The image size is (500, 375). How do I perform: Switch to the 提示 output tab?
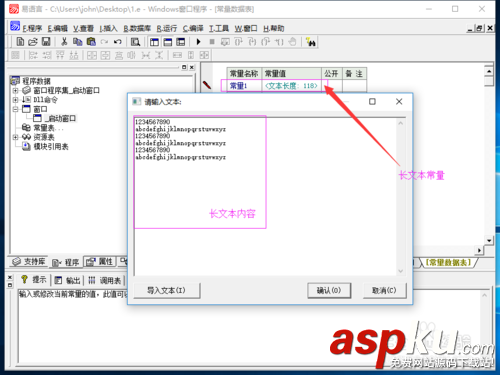pyautogui.click(x=33, y=280)
